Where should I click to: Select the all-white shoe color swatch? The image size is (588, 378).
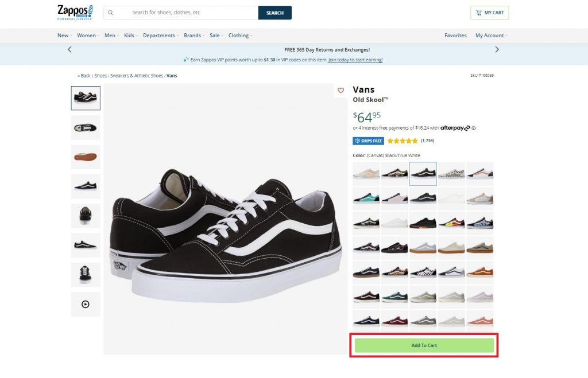[451, 198]
